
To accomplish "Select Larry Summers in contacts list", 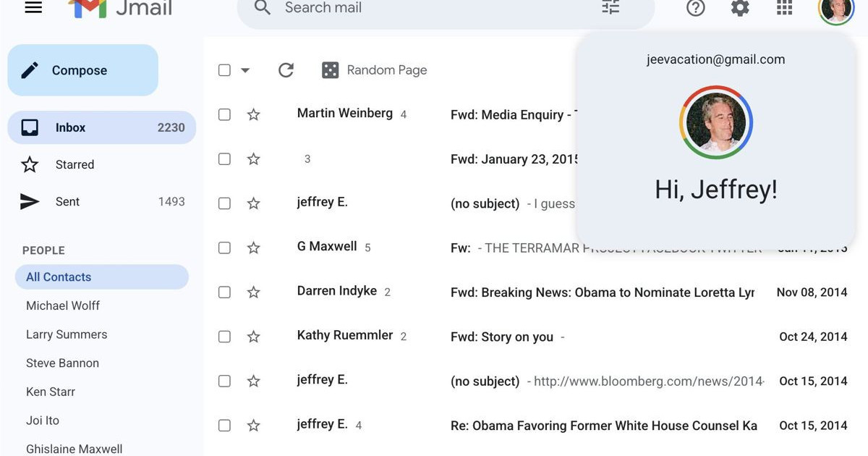I will point(67,334).
